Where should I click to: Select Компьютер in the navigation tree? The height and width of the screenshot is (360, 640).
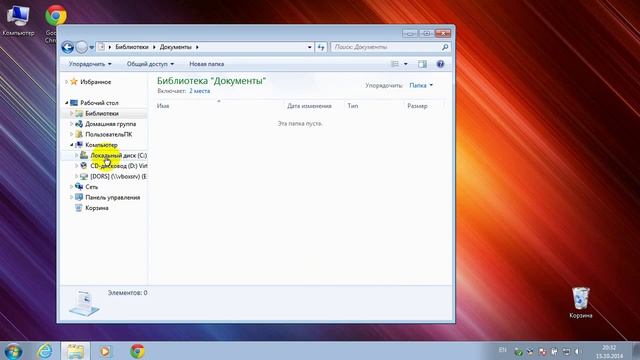pyautogui.click(x=101, y=145)
